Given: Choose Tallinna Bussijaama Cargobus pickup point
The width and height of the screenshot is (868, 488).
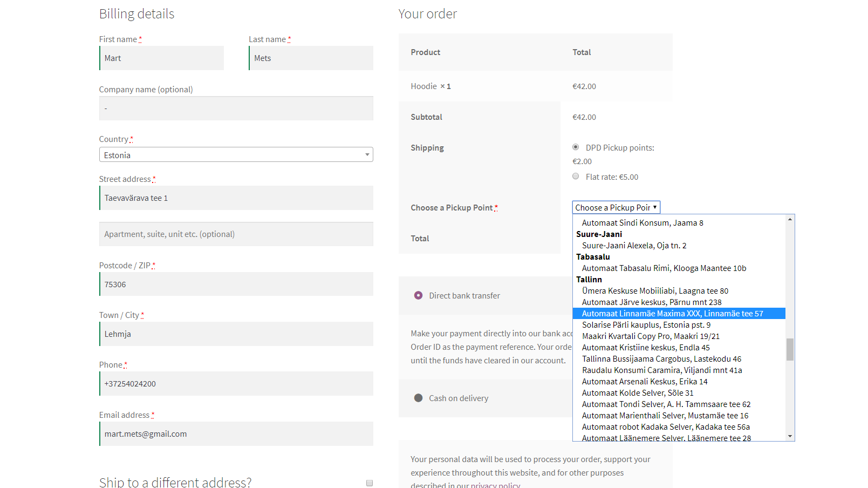Looking at the screenshot, I should point(661,359).
